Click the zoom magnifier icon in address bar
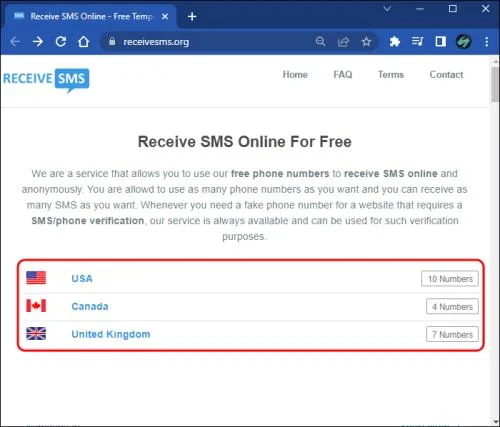Viewport: 500px width, 427px height. coord(320,42)
